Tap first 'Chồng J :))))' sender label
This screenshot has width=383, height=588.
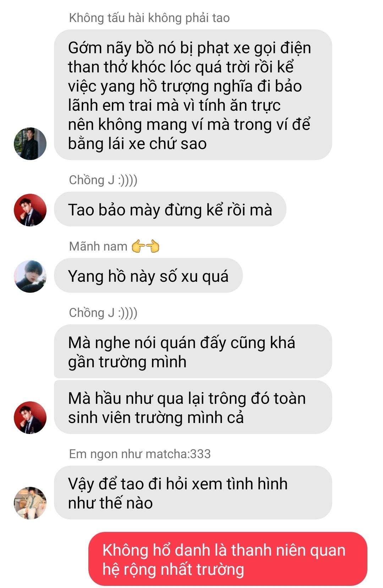point(103,180)
